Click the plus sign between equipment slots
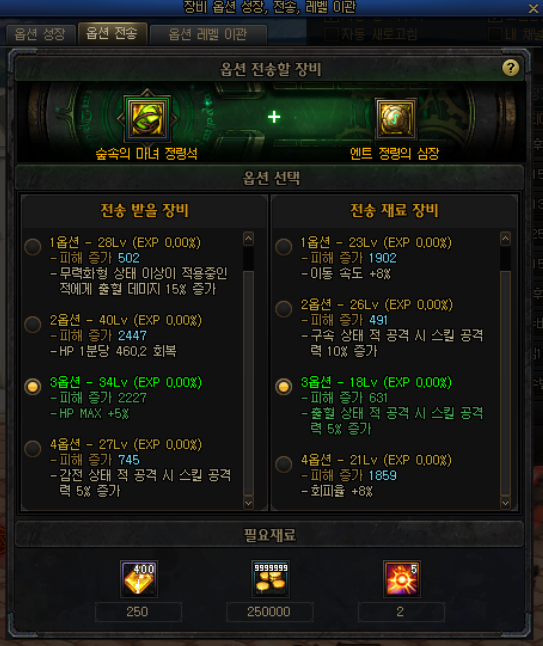The width and height of the screenshot is (543, 646). click(x=274, y=117)
